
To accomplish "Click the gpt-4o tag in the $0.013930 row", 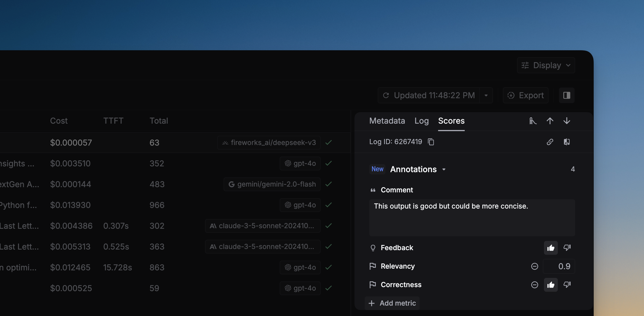I will pos(300,205).
